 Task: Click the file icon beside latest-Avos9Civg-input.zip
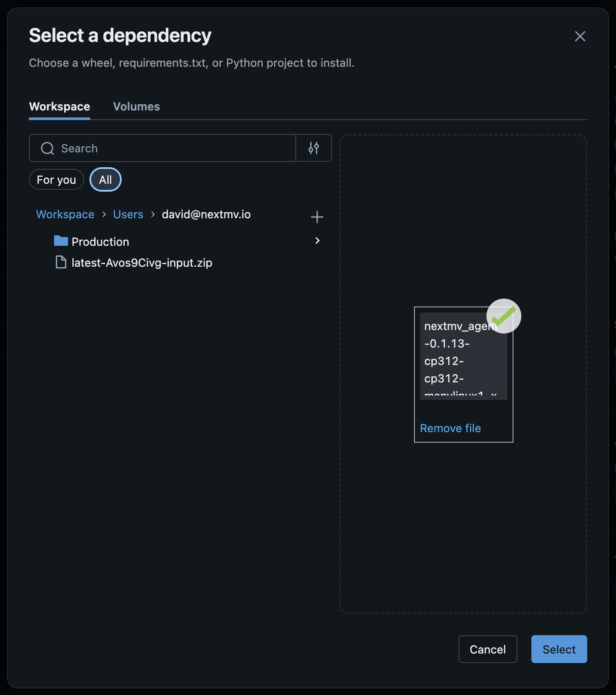[x=61, y=262]
